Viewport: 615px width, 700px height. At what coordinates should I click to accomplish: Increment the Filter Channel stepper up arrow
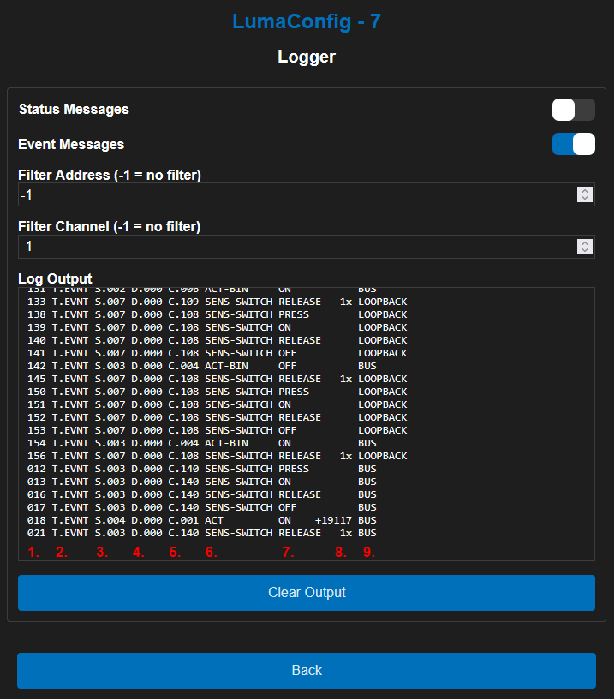tap(585, 243)
